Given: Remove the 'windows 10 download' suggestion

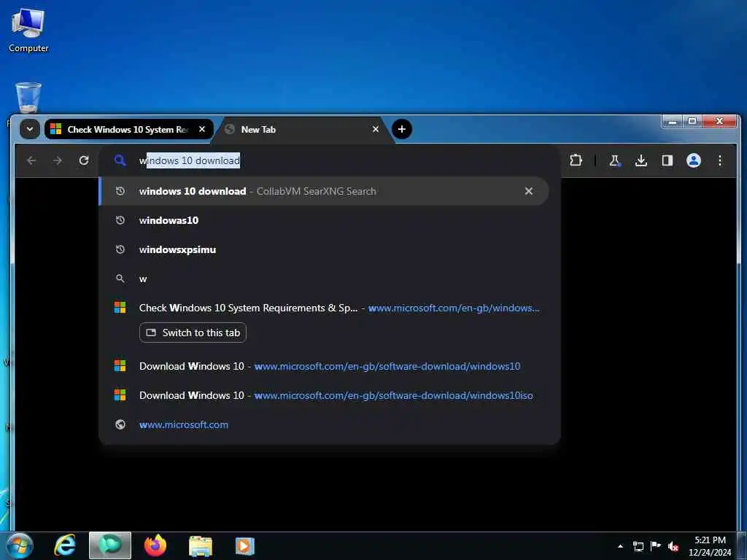Looking at the screenshot, I should pos(528,191).
